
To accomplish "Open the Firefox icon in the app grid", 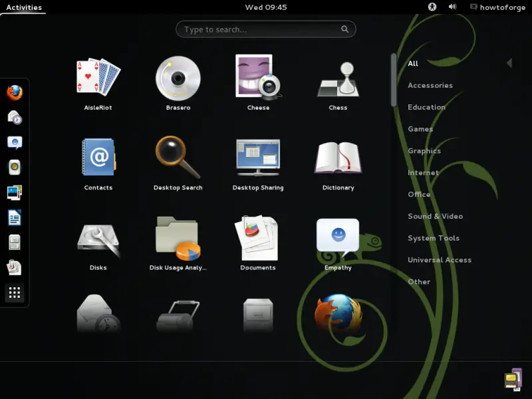I will [338, 313].
